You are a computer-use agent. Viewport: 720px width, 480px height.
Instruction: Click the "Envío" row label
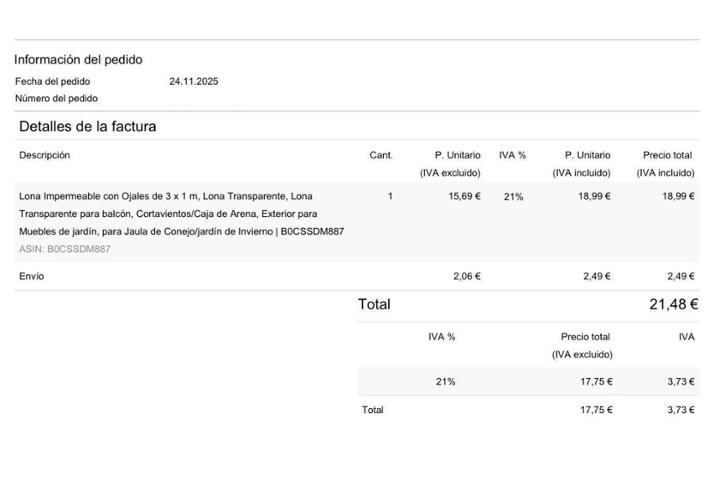coord(32,276)
